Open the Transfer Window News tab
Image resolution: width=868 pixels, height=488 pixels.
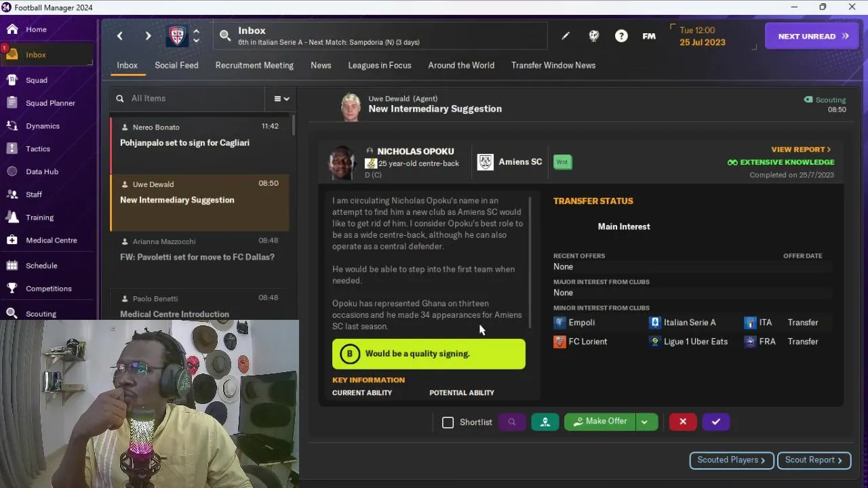(x=553, y=66)
